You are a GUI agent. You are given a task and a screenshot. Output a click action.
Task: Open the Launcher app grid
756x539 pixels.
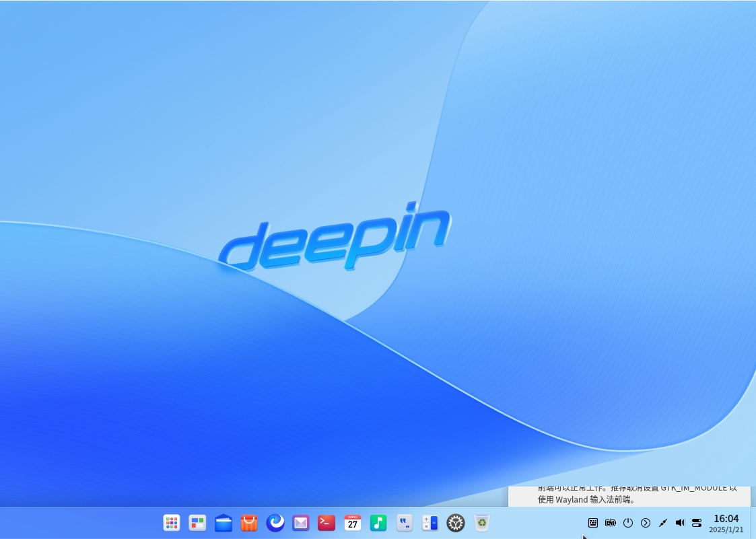tap(172, 523)
